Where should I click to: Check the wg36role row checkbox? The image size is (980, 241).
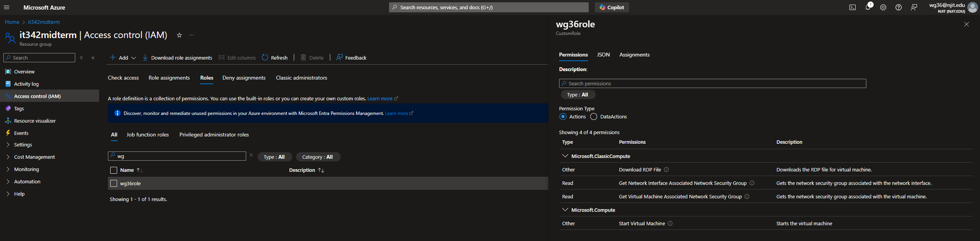pyautogui.click(x=114, y=183)
